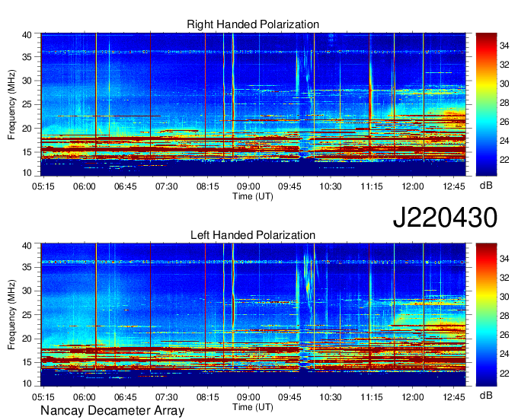Click the 08:15 time tick on the top plot
The image size is (518, 420).
tap(207, 186)
